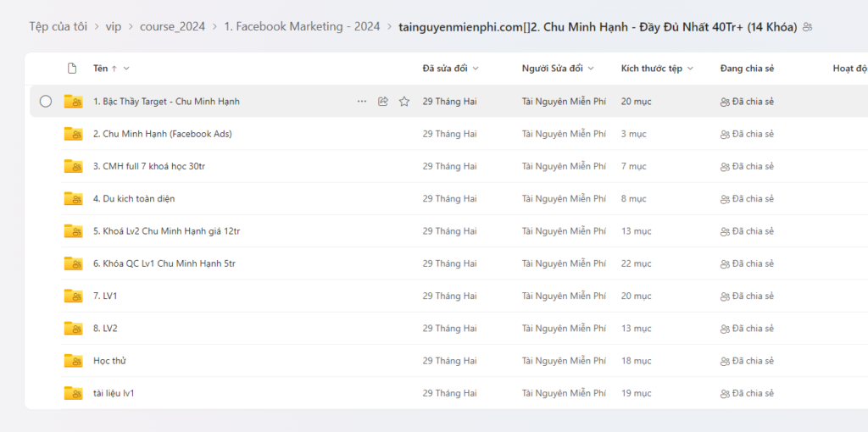Open folder 6. Khóa QC Lv1 Chu Minh Hạnh 5tr
The image size is (868, 432).
164,263
